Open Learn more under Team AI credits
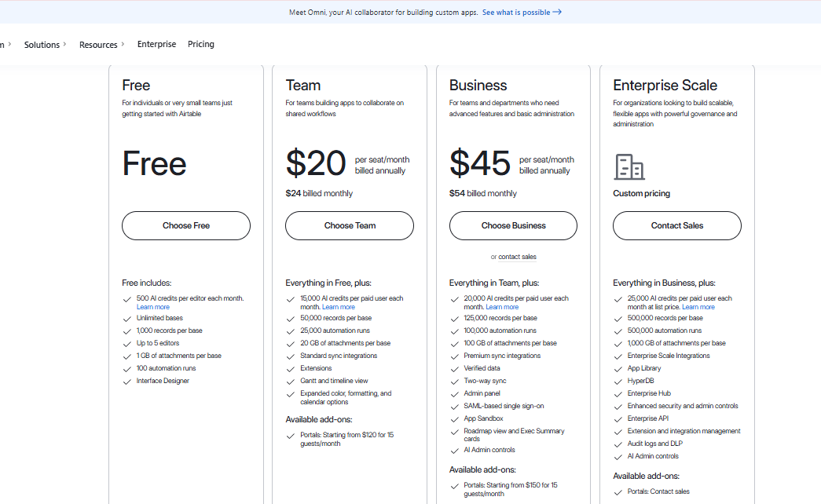Viewport: 821px width, 504px height. pos(339,307)
